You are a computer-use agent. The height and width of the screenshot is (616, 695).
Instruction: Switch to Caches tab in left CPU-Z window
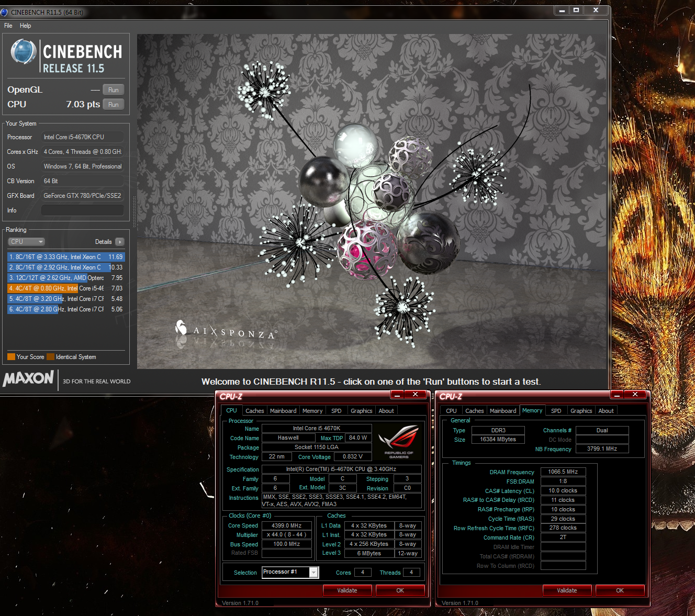pyautogui.click(x=255, y=411)
